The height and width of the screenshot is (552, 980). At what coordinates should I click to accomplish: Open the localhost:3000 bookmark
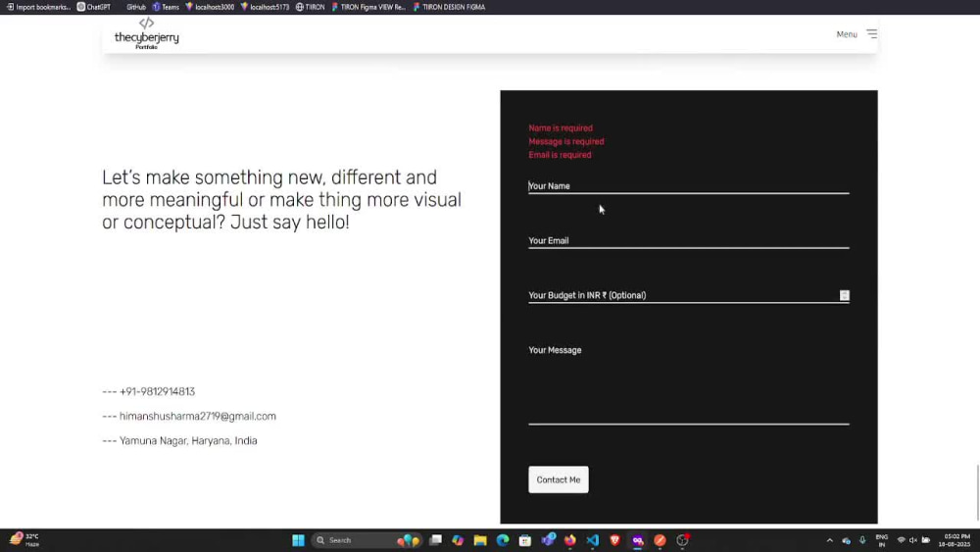(210, 7)
